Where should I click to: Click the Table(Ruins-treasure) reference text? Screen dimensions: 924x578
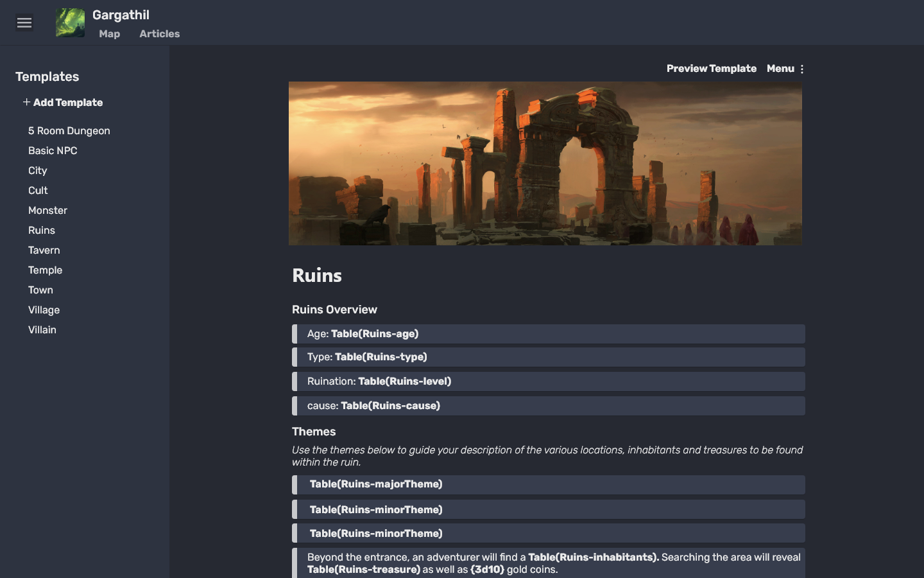click(364, 570)
